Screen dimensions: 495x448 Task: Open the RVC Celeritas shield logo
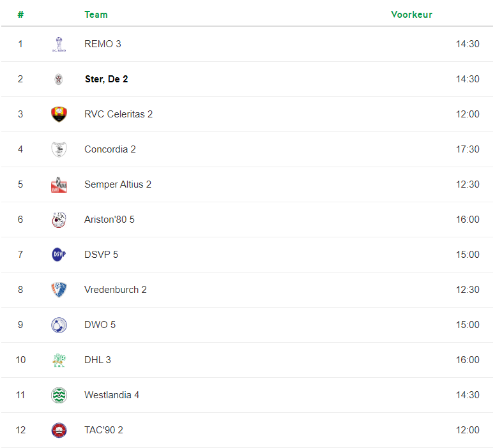(x=59, y=114)
